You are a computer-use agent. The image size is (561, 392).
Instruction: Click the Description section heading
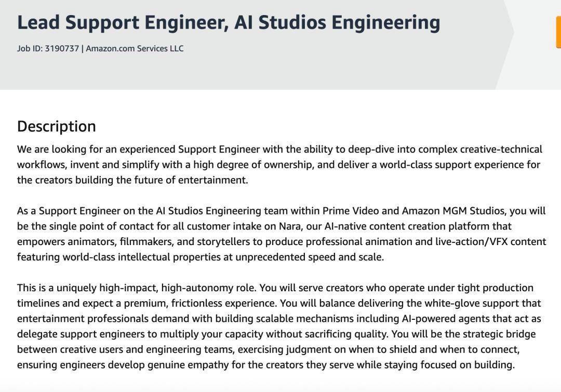pos(56,126)
